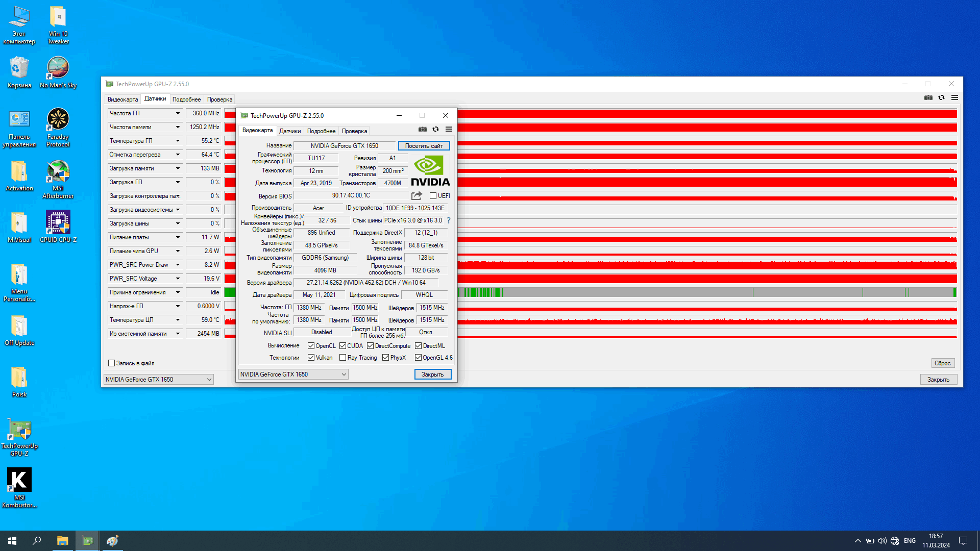Image resolution: width=980 pixels, height=551 pixels.
Task: Click 'Сброс' button in sensors window
Action: tap(942, 363)
